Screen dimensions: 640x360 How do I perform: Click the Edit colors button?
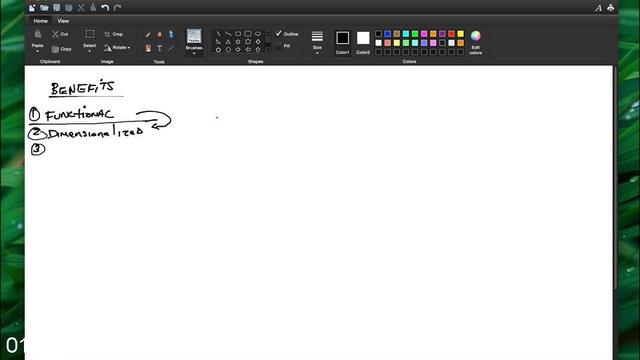(x=476, y=42)
